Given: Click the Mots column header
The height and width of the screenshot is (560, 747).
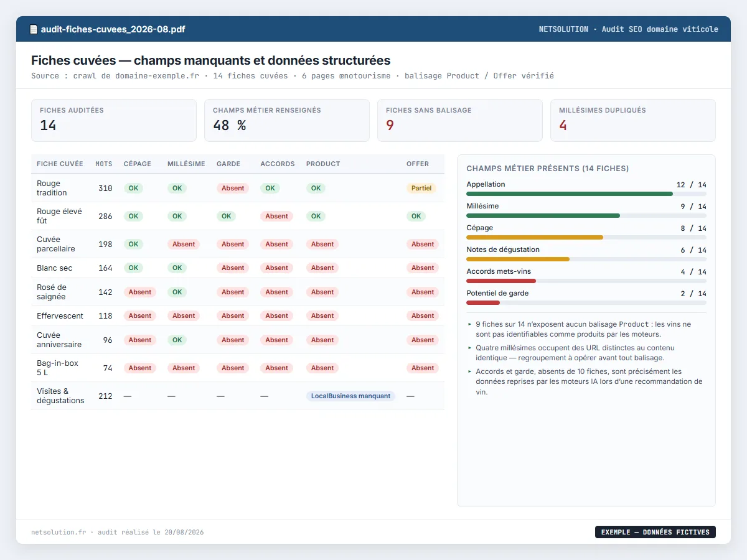Looking at the screenshot, I should 104,164.
